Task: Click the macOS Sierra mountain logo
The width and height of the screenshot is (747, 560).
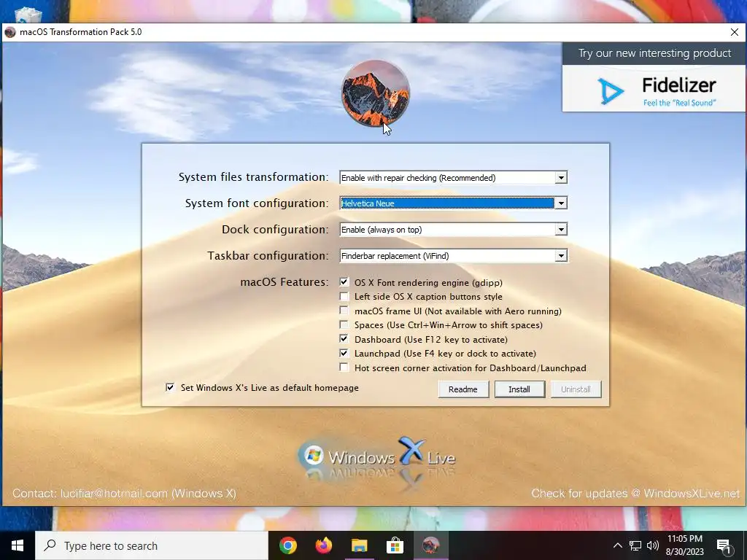Action: [x=376, y=93]
